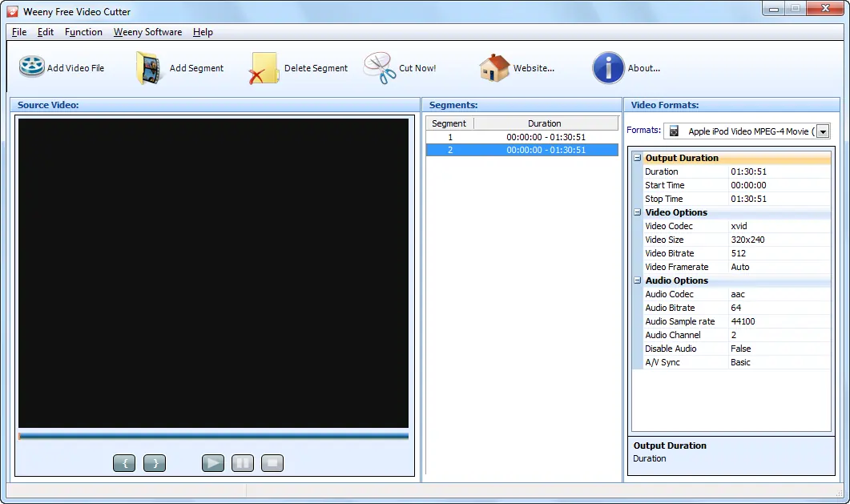Screen dimensions: 850x504
Task: Visit the Website using its toolbar button
Action: [x=493, y=67]
